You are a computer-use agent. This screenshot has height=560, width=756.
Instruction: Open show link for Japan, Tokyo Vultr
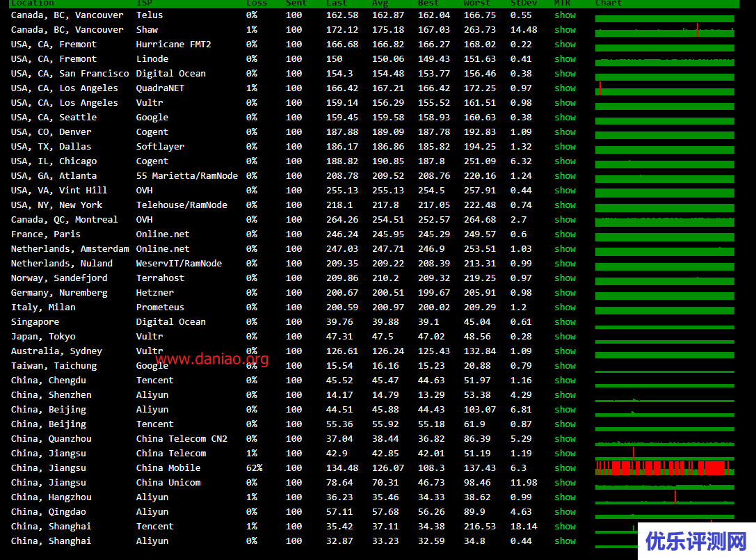(565, 336)
